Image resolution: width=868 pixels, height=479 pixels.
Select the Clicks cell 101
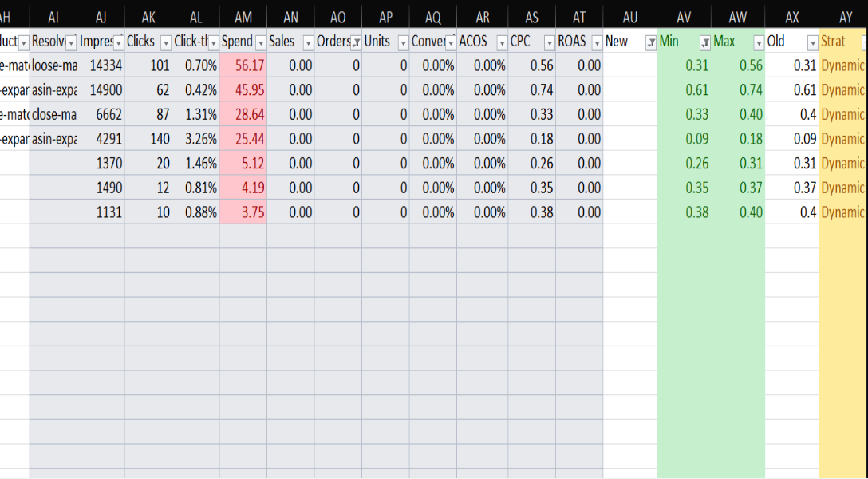click(x=148, y=65)
